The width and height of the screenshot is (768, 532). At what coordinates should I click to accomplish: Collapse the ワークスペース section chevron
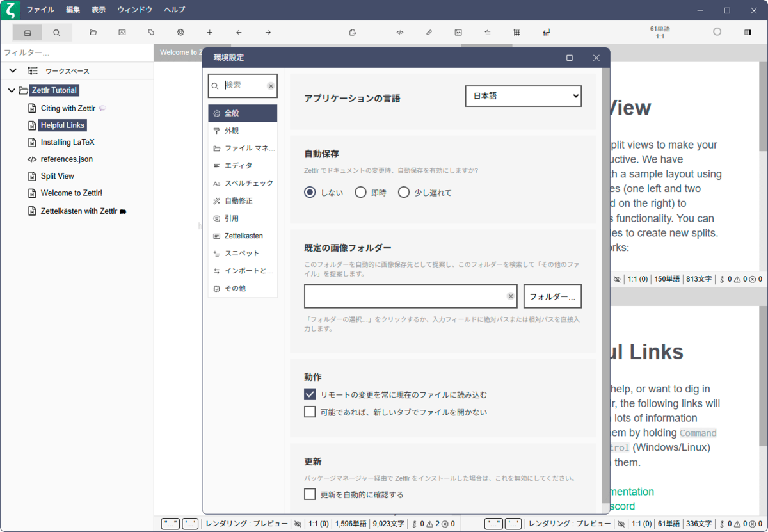[13, 71]
